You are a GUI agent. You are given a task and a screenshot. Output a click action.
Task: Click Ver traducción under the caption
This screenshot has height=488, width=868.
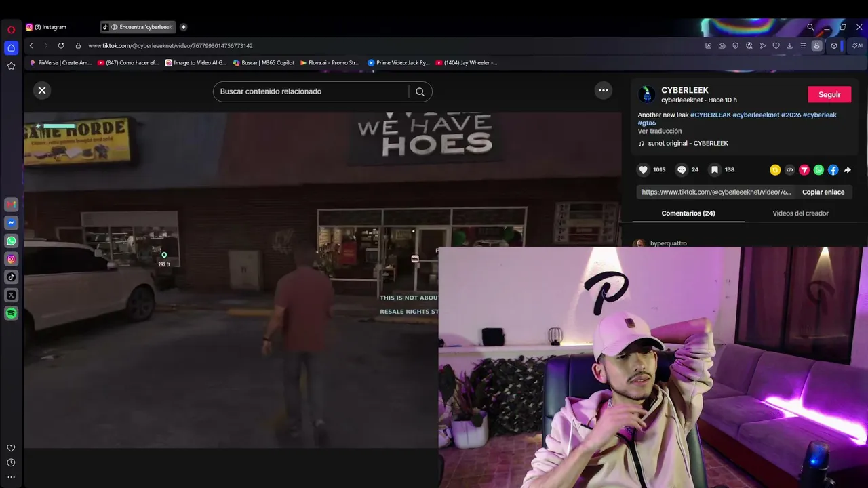tap(660, 131)
